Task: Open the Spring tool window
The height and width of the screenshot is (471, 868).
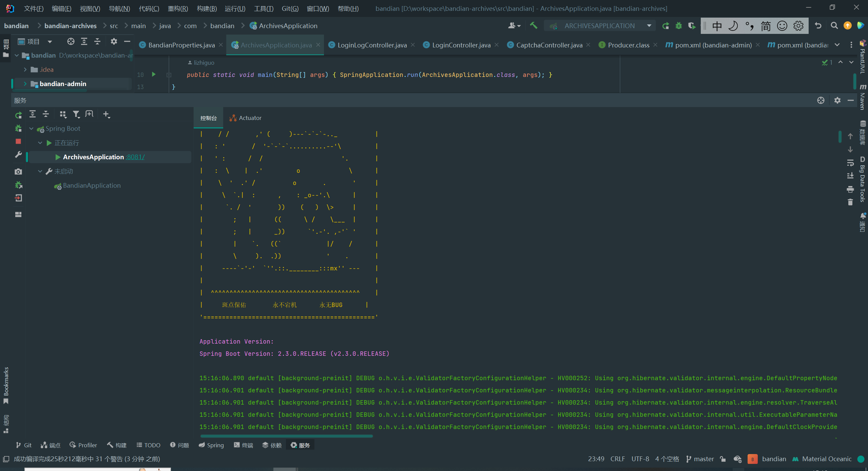Action: [x=211, y=445]
